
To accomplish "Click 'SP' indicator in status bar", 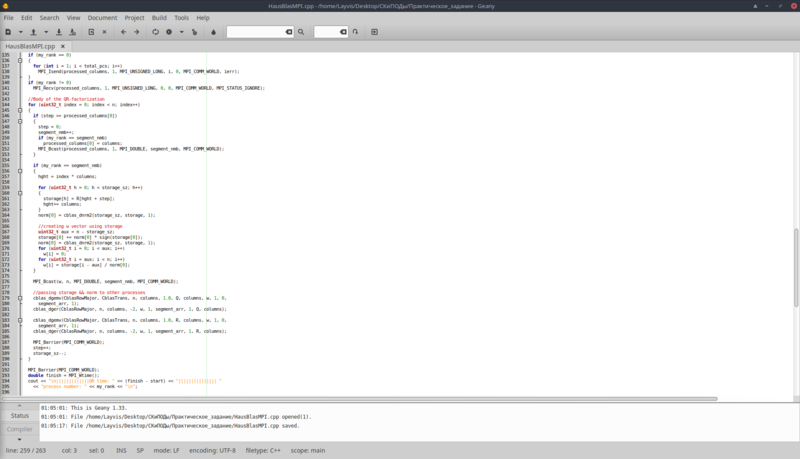I will [140, 451].
